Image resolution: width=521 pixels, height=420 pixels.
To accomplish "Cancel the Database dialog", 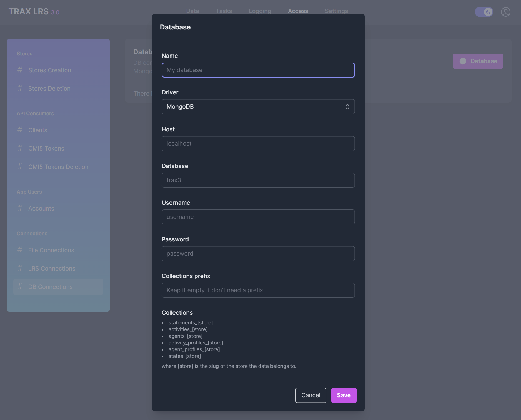I will (x=310, y=395).
